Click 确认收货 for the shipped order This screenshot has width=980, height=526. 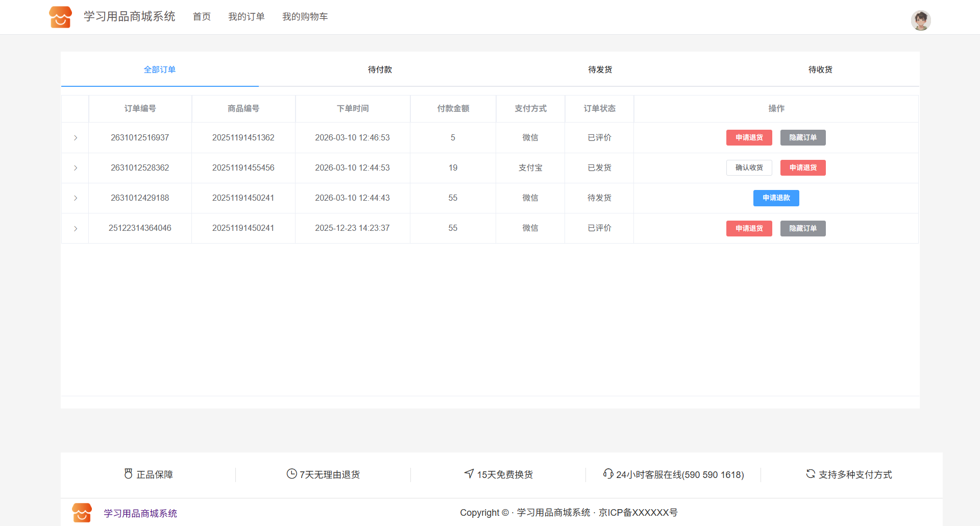tap(749, 168)
